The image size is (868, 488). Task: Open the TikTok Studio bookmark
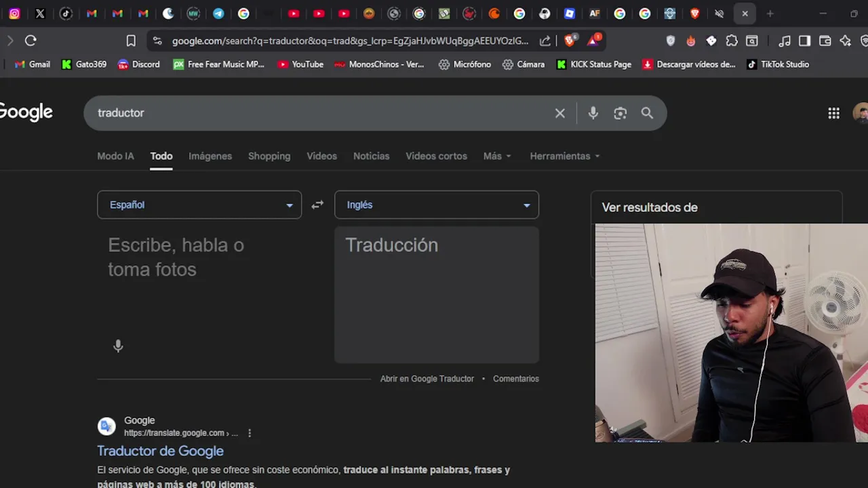point(778,64)
